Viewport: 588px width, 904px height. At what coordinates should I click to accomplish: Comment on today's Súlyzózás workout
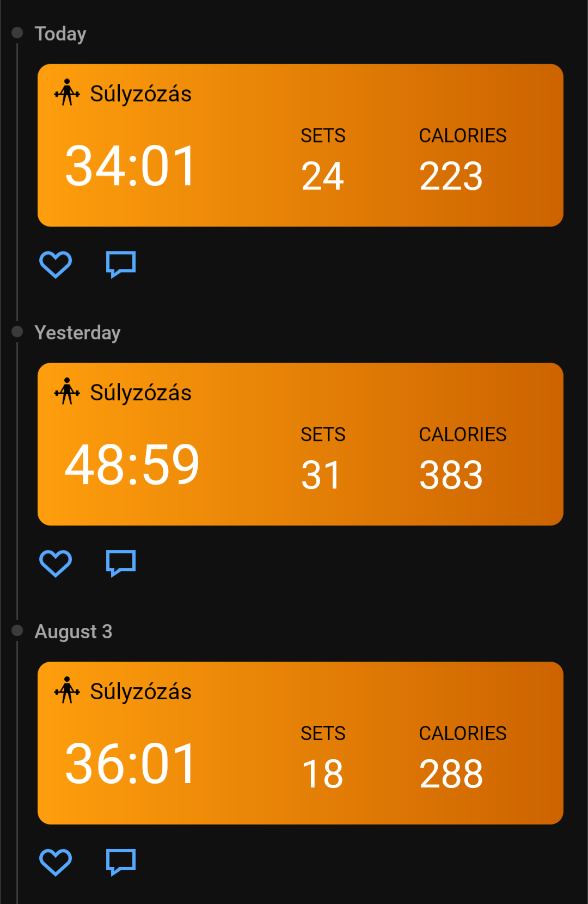pos(121,265)
